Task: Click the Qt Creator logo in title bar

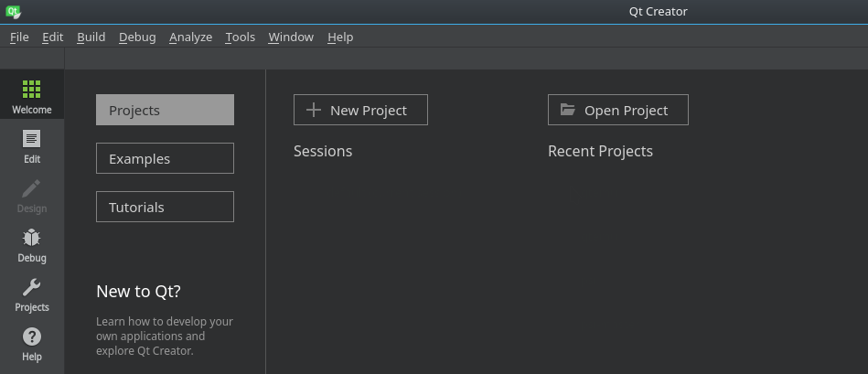Action: tap(14, 12)
